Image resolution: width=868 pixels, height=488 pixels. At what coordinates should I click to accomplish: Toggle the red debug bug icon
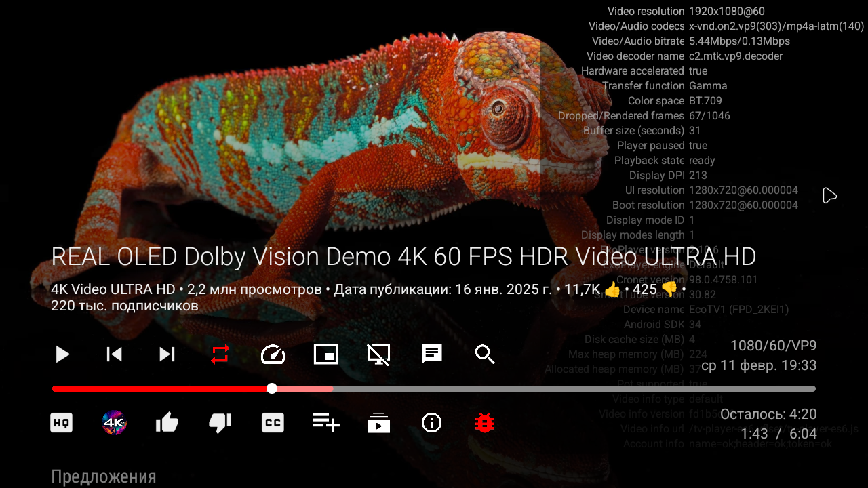tap(484, 423)
